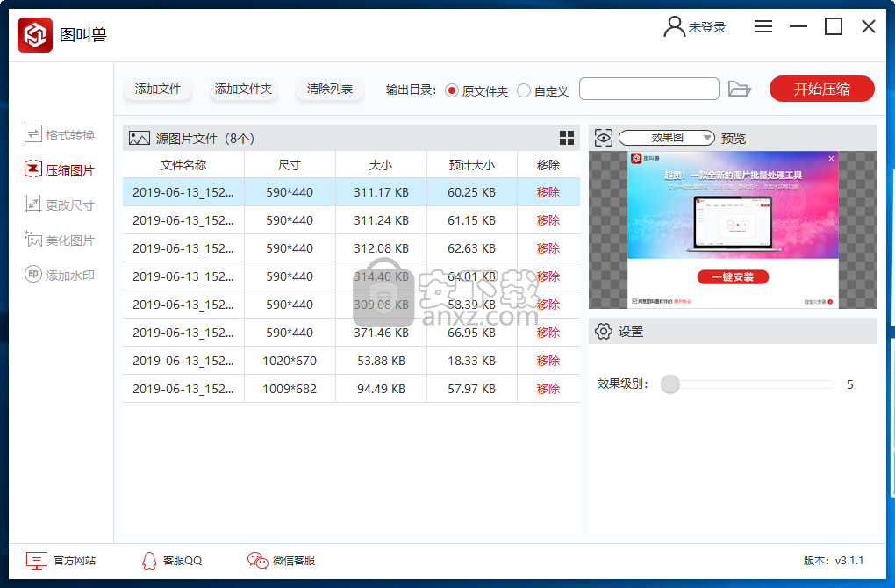The height and width of the screenshot is (588, 895).
Task: Remove the 66.95 KB row file
Action: point(548,333)
